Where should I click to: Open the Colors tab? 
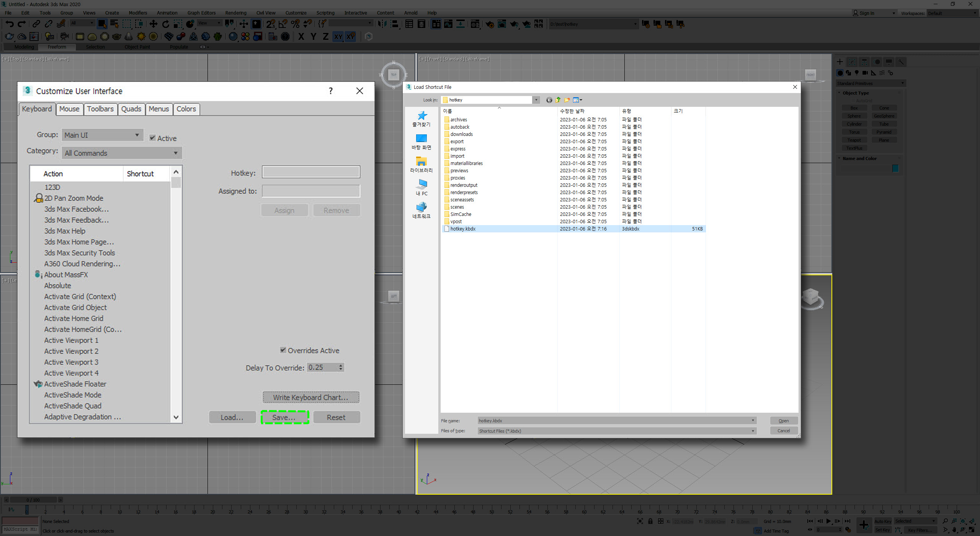(186, 109)
